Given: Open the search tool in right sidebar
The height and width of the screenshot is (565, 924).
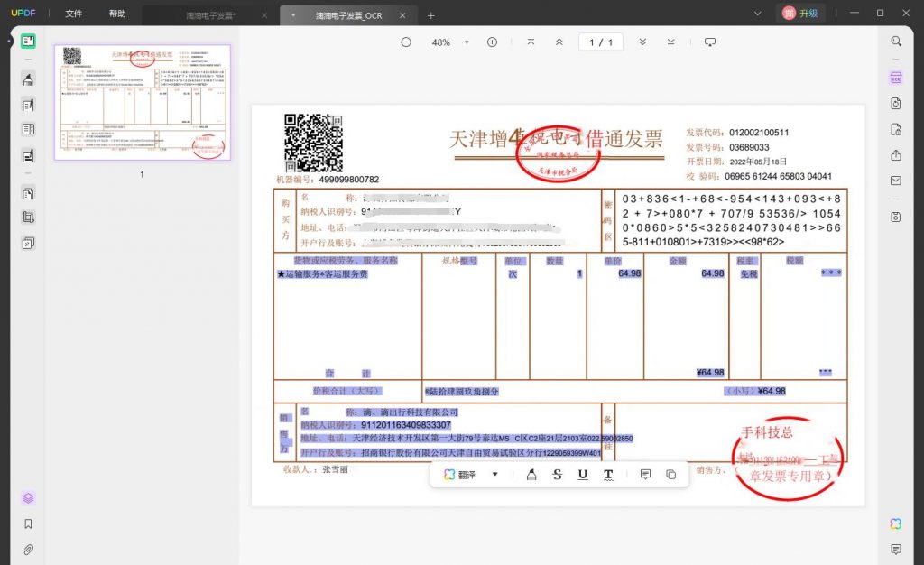Looking at the screenshot, I should pos(896,42).
